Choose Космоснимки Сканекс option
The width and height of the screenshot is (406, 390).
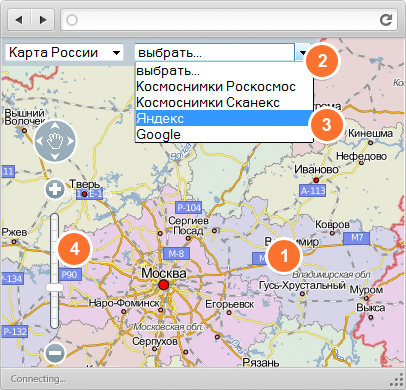point(223,102)
